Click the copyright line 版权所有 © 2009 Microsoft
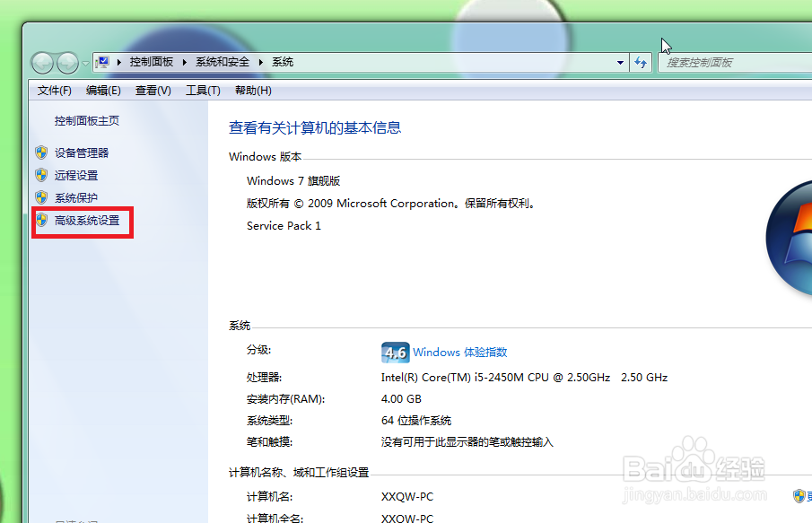 (x=391, y=204)
